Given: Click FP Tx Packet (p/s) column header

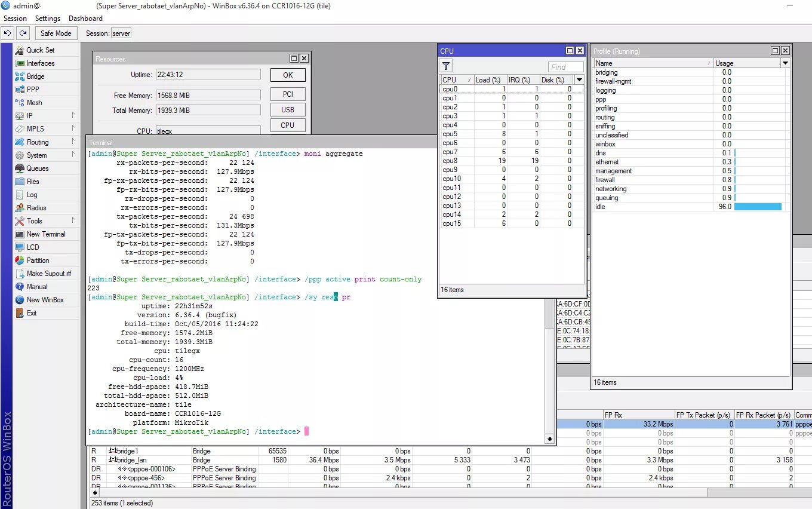Looking at the screenshot, I should coord(705,415).
